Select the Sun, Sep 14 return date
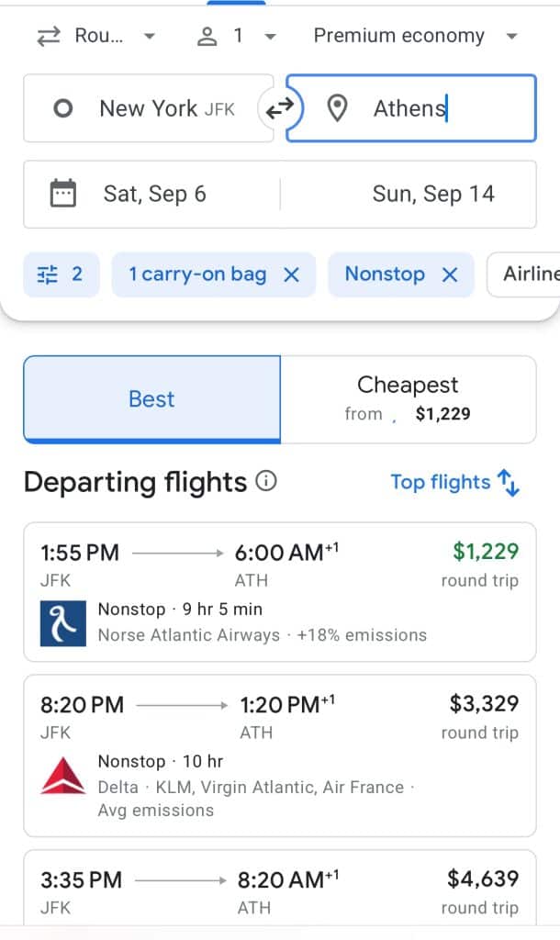560x940 pixels. [432, 194]
